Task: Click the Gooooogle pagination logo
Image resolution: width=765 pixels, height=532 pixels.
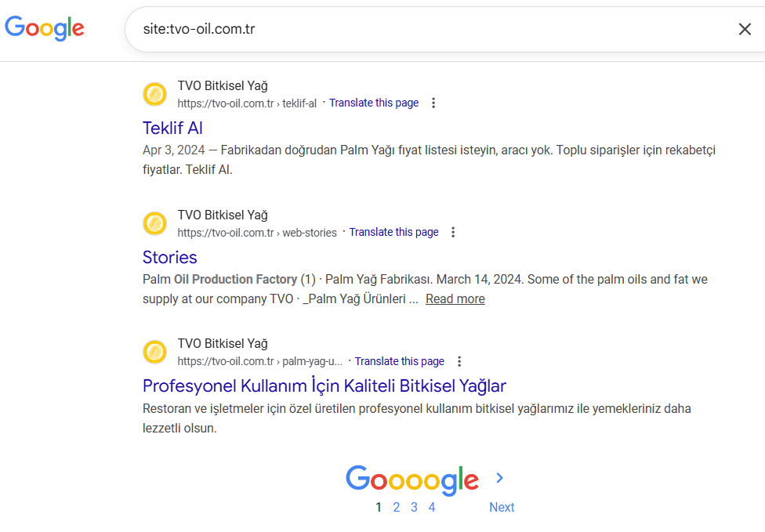Action: (412, 480)
